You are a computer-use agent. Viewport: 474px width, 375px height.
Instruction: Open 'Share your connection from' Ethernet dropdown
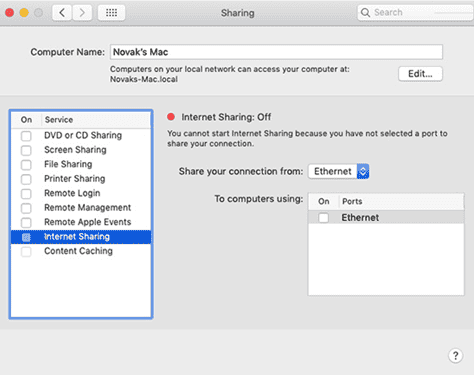tap(339, 171)
